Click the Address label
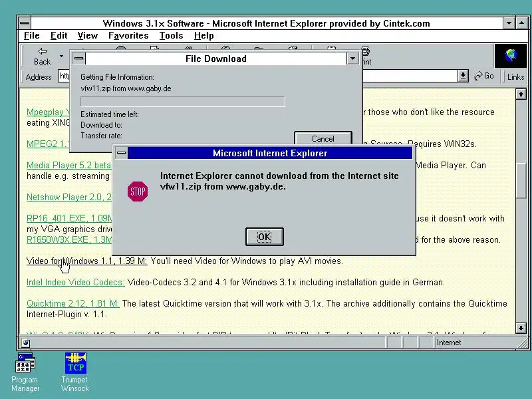 (x=39, y=77)
